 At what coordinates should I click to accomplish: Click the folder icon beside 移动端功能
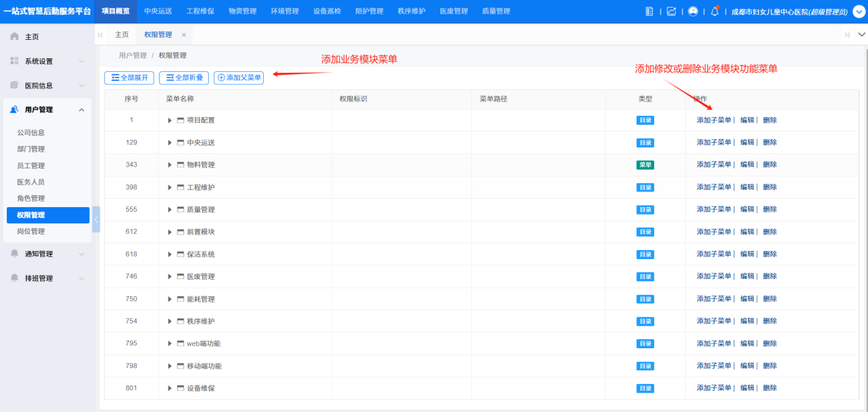coord(181,366)
